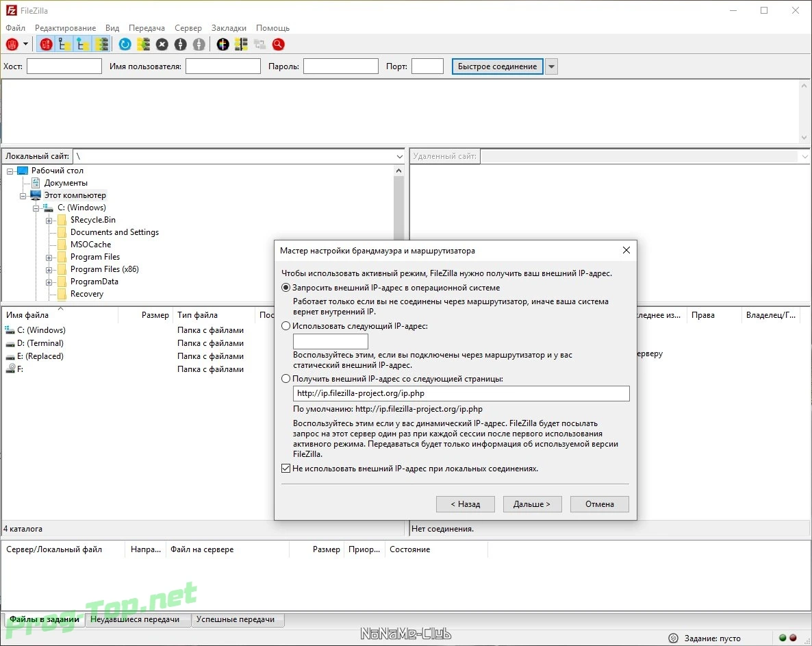The image size is (812, 646).
Task: Click the disconnect from server icon
Action: [x=180, y=45]
